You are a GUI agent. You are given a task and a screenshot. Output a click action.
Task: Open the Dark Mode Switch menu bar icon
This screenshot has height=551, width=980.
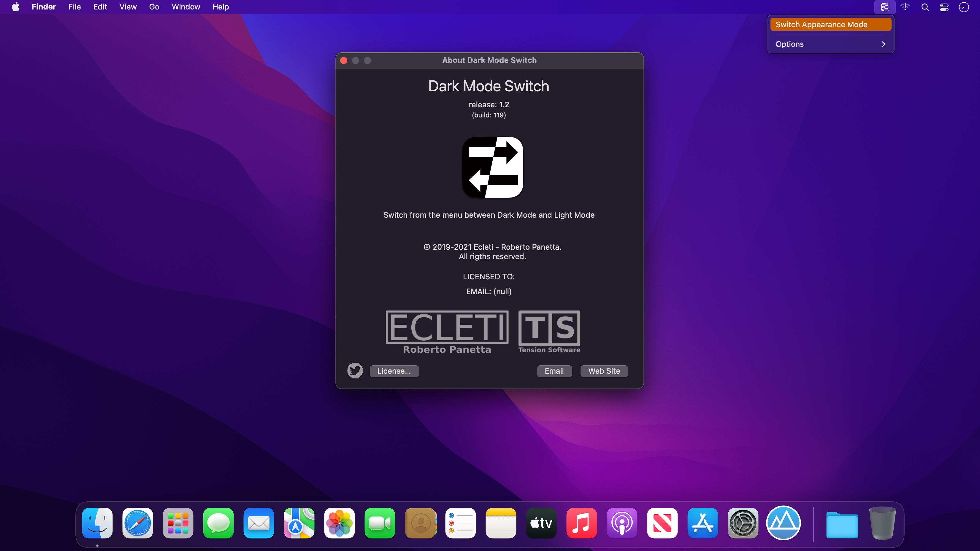pyautogui.click(x=884, y=7)
